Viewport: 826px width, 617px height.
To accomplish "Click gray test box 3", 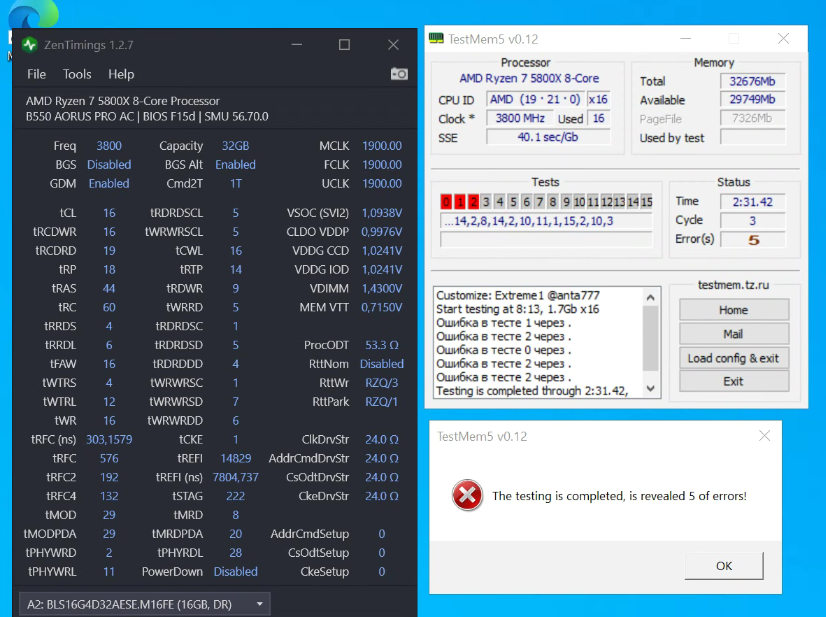I will tap(486, 202).
